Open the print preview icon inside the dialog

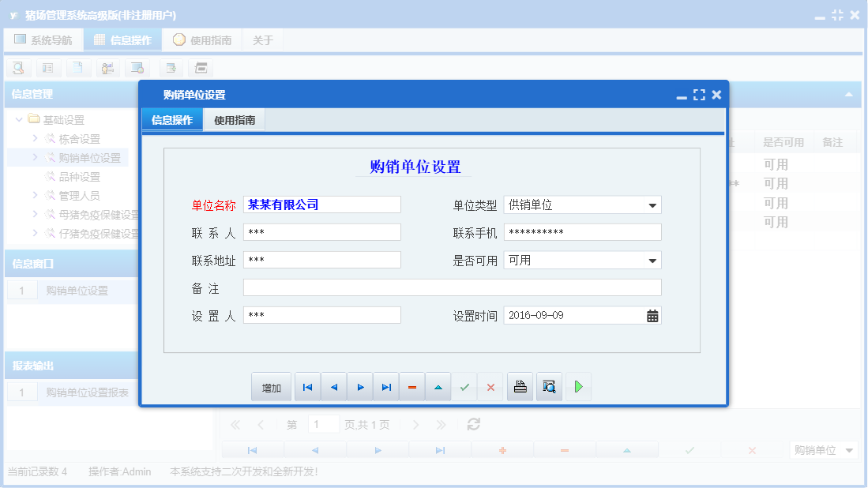[x=549, y=386]
